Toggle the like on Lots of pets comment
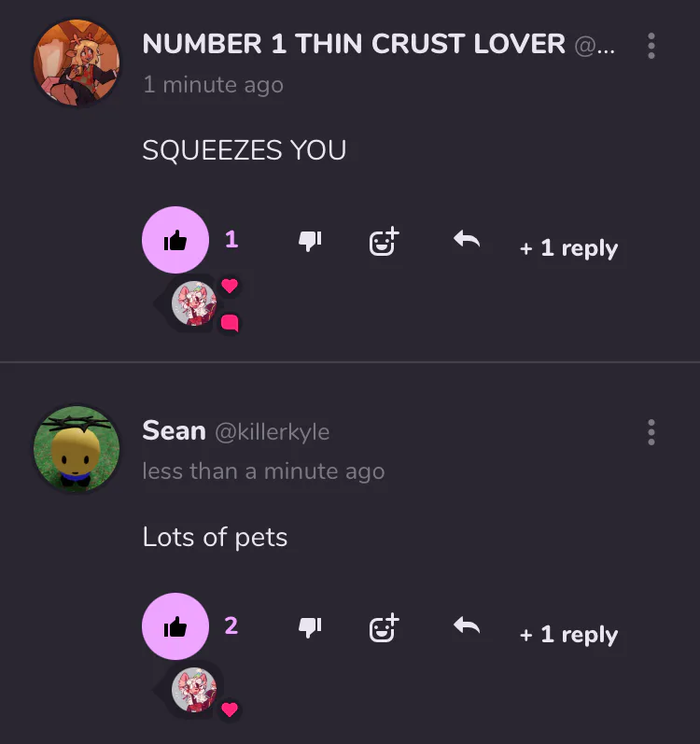700x744 pixels. 175,625
